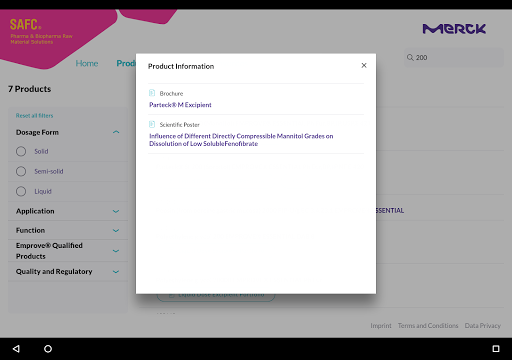
Task: Select the Solid dosage form radio
Action: (21, 151)
